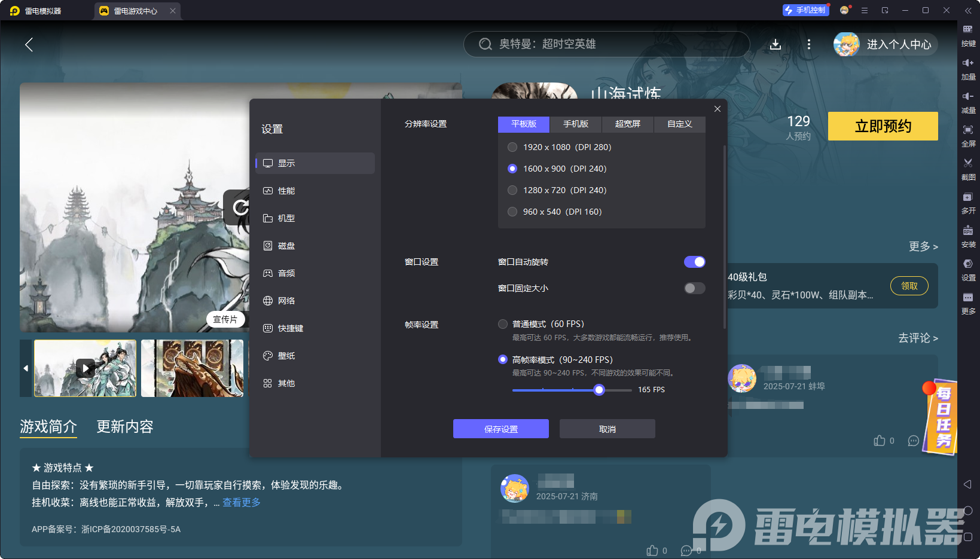Open the 壁纸 settings section
Viewport: 980px width, 559px height.
315,356
